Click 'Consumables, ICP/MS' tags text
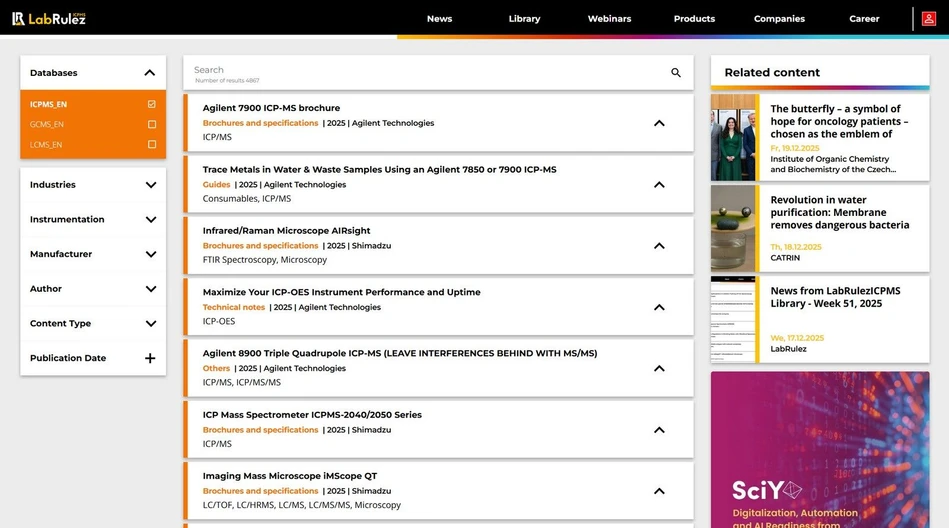The width and height of the screenshot is (949, 528). 246,199
